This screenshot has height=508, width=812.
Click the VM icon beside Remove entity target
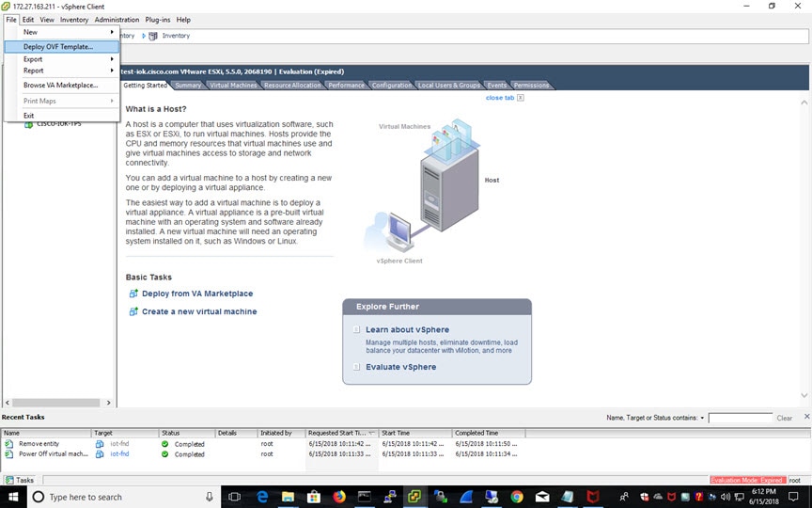coord(100,444)
